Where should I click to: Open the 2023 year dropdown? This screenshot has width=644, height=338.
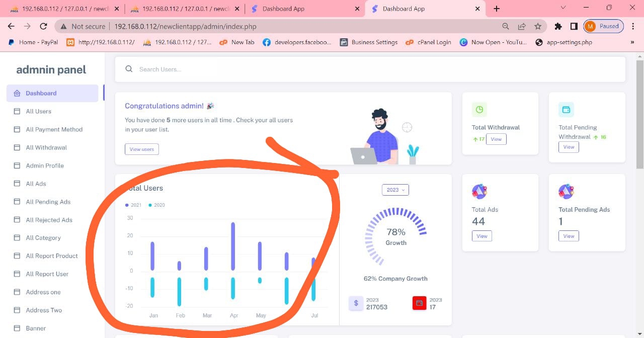click(x=395, y=190)
